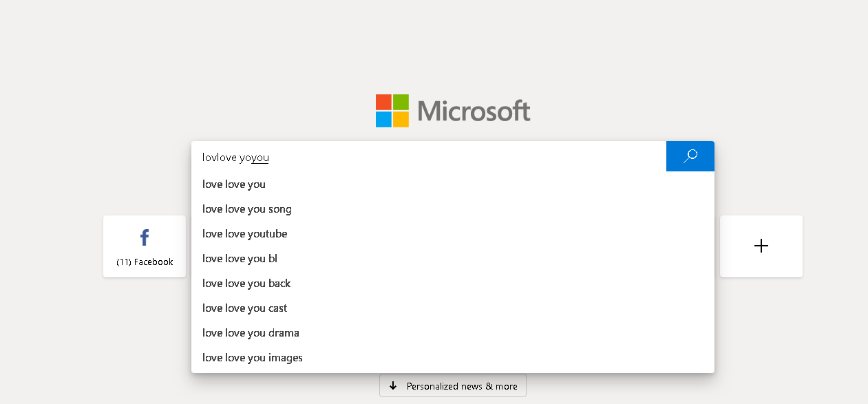Pick the love love you drama suggestion
868x404 pixels.
click(251, 332)
